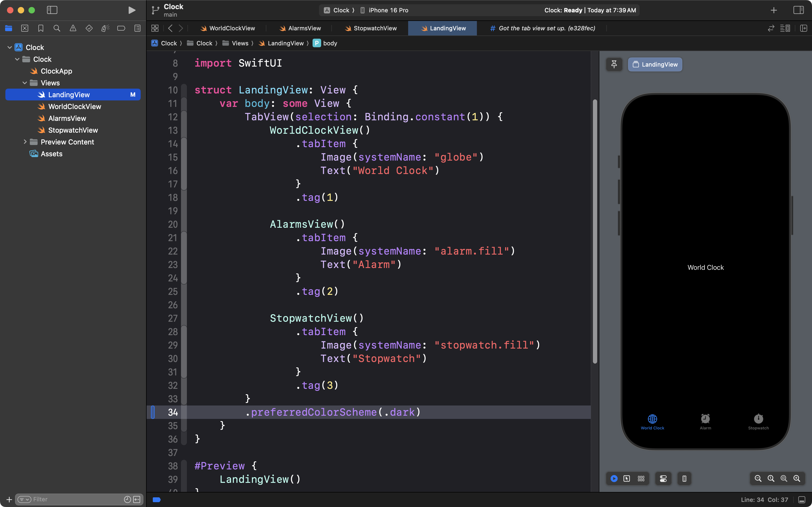
Task: Open the Breakpoint navigator icon
Action: pos(121,28)
